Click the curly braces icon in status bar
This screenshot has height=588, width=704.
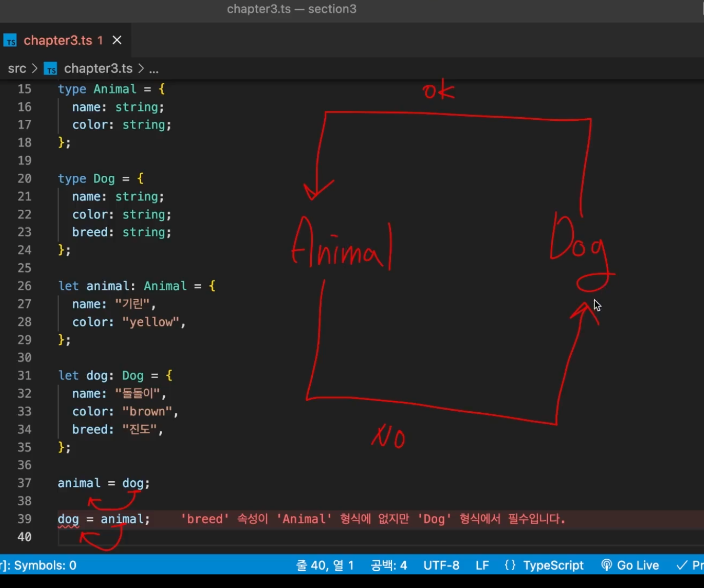(510, 566)
